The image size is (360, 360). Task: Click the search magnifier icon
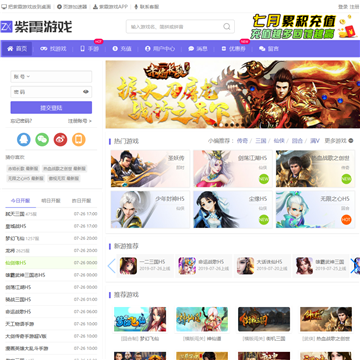(227, 27)
